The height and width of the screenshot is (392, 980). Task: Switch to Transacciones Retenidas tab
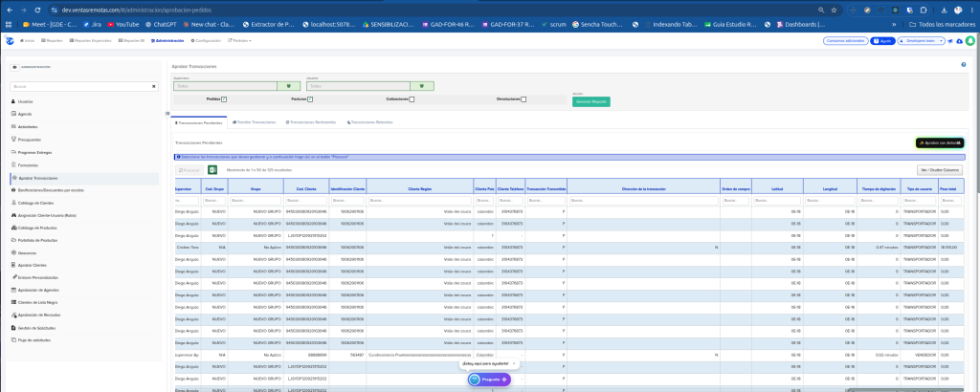370,122
